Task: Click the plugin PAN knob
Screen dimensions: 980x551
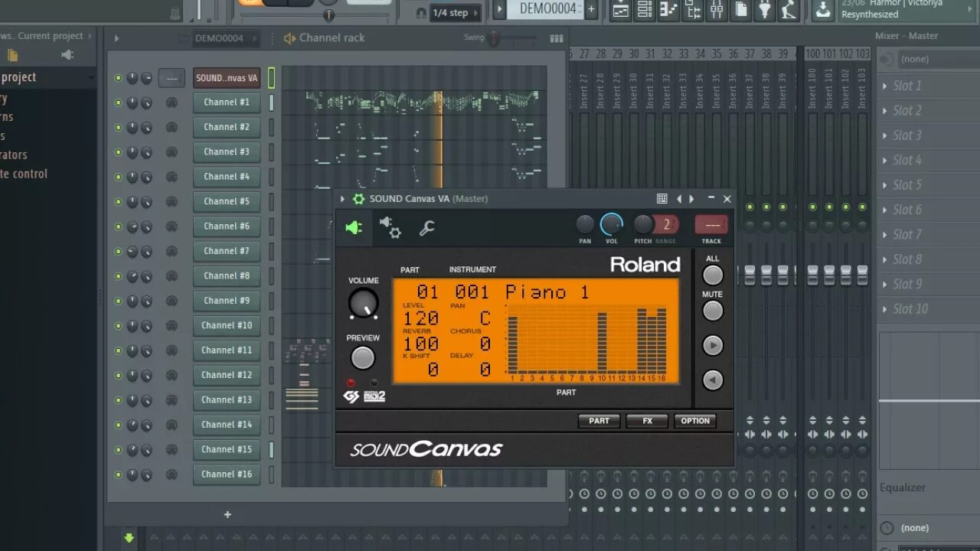Action: click(x=585, y=224)
